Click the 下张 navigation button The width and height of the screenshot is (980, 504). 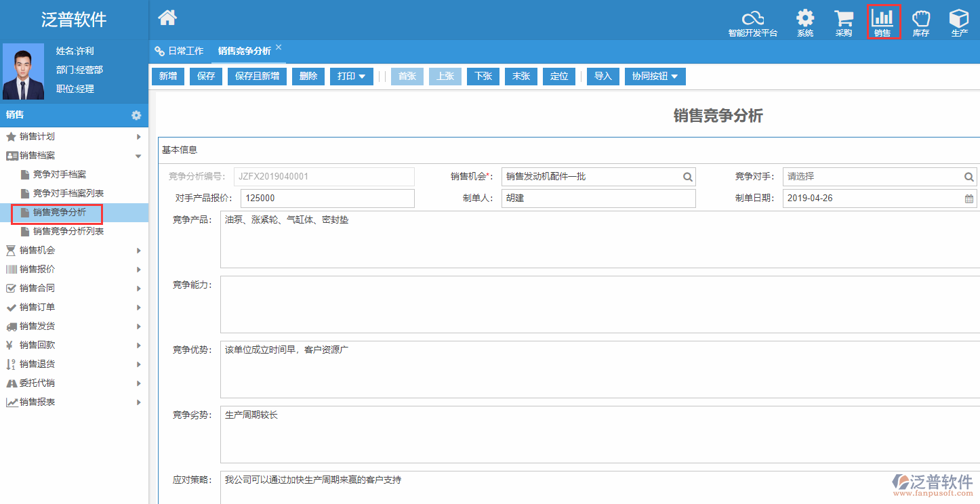(x=483, y=77)
